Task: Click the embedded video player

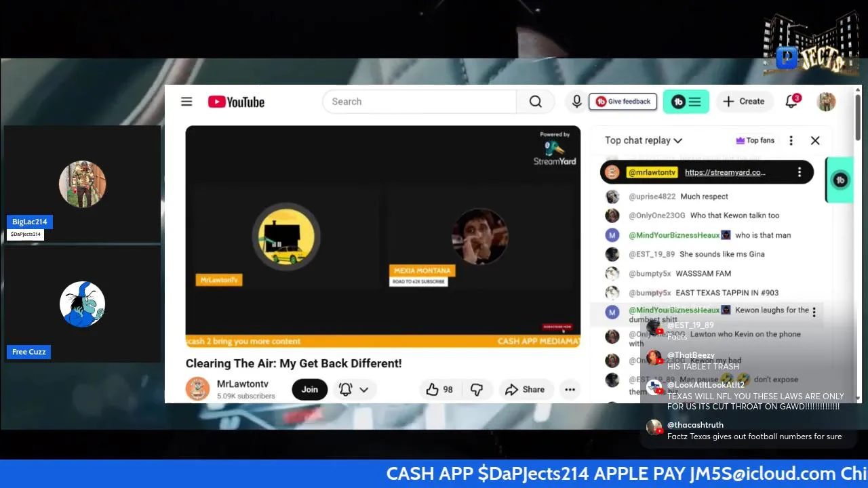Action: [382, 237]
